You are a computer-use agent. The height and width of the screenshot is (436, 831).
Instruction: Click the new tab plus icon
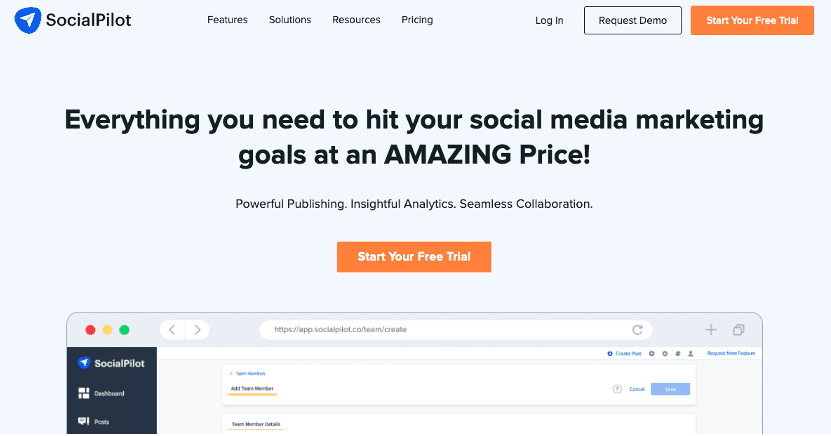point(711,329)
